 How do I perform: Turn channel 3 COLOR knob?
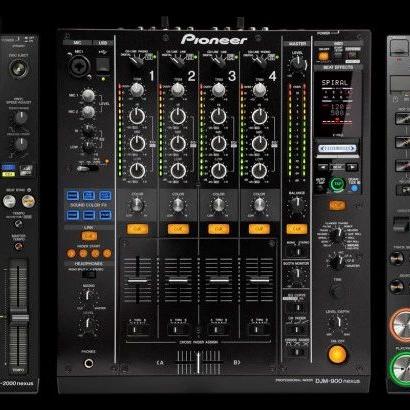point(218,205)
